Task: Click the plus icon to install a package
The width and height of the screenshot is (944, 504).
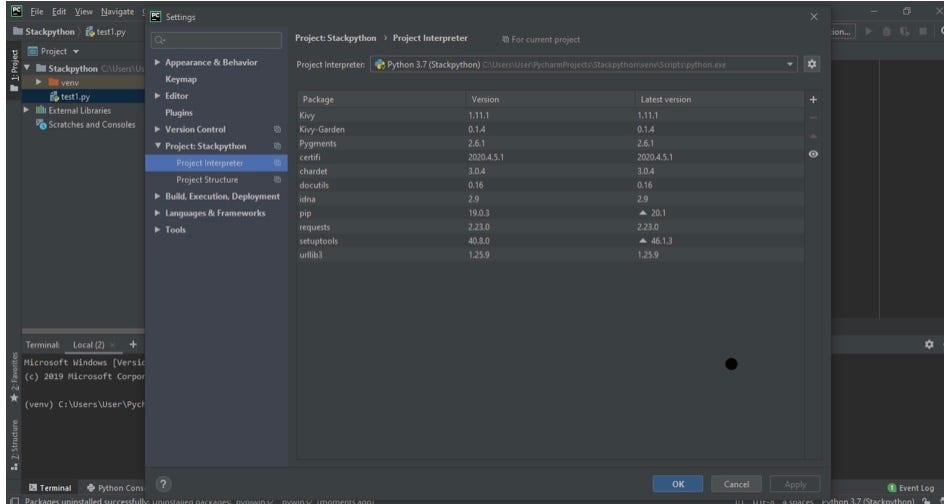Action: pyautogui.click(x=813, y=99)
